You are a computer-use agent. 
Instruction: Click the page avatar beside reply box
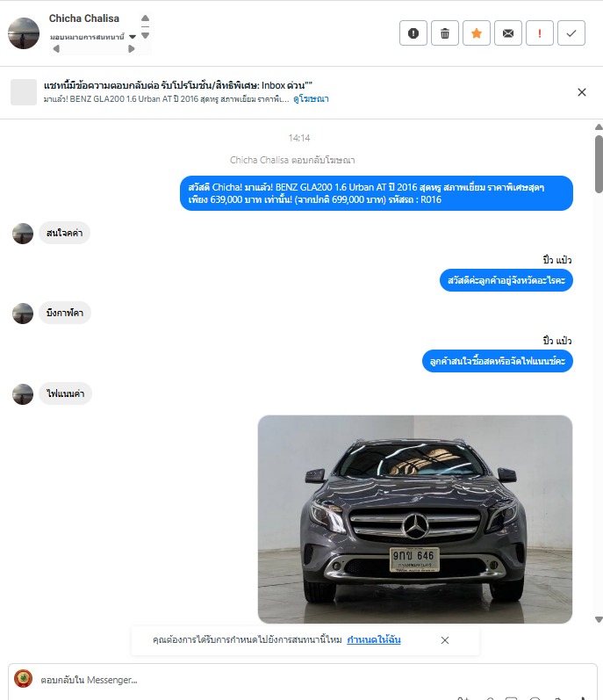pyautogui.click(x=23, y=679)
